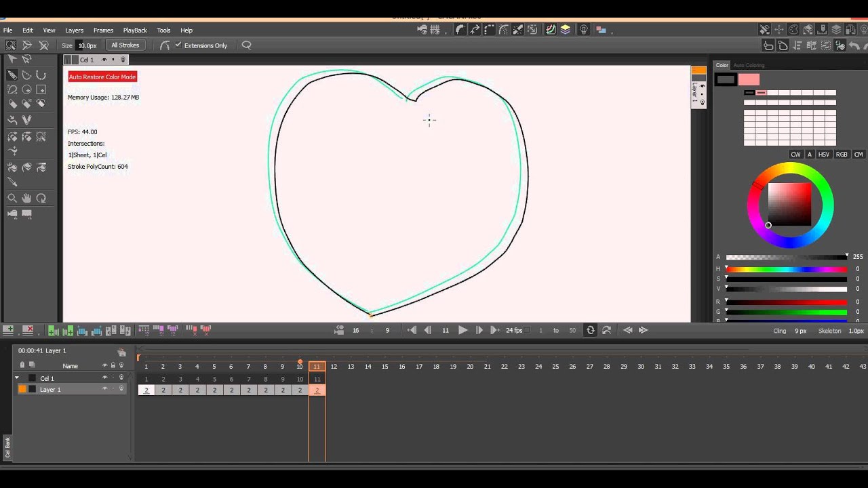Pick the square shape tool
Viewport: 868px width, 488px height.
coord(41,89)
